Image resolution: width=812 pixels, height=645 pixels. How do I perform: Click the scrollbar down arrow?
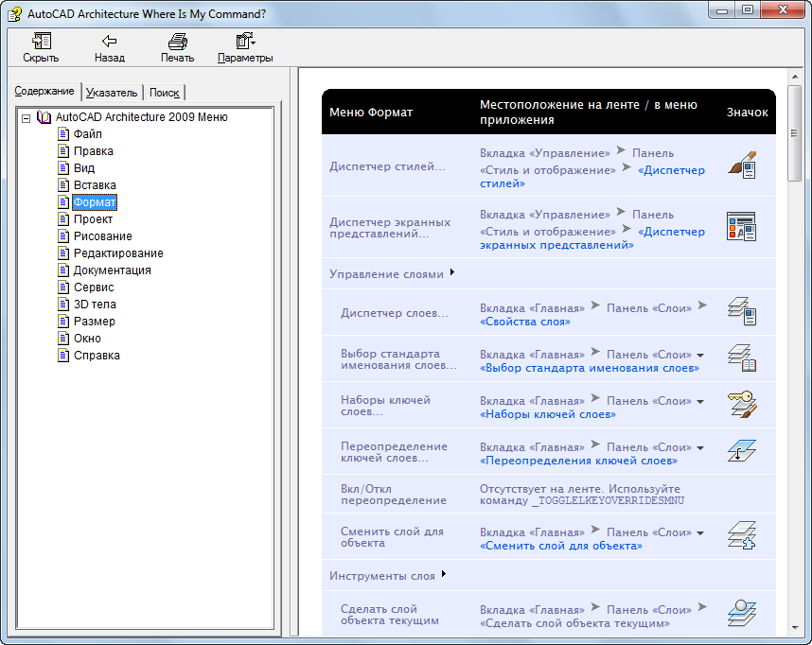click(x=795, y=628)
